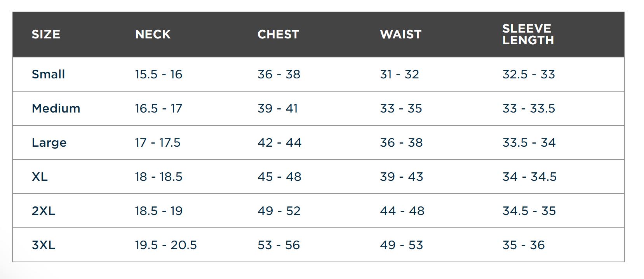644x279 pixels.
Task: Select the Large size row label
Action: [49, 143]
